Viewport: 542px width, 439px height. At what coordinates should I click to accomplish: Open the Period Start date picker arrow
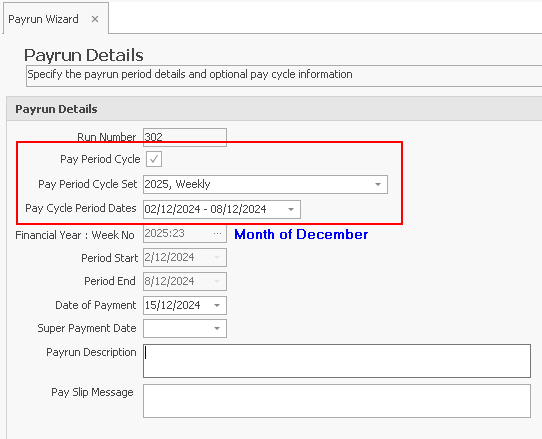click(x=217, y=258)
